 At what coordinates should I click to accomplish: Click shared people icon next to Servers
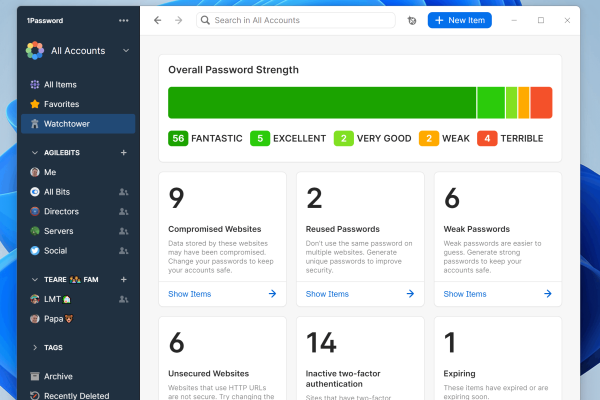coord(123,231)
